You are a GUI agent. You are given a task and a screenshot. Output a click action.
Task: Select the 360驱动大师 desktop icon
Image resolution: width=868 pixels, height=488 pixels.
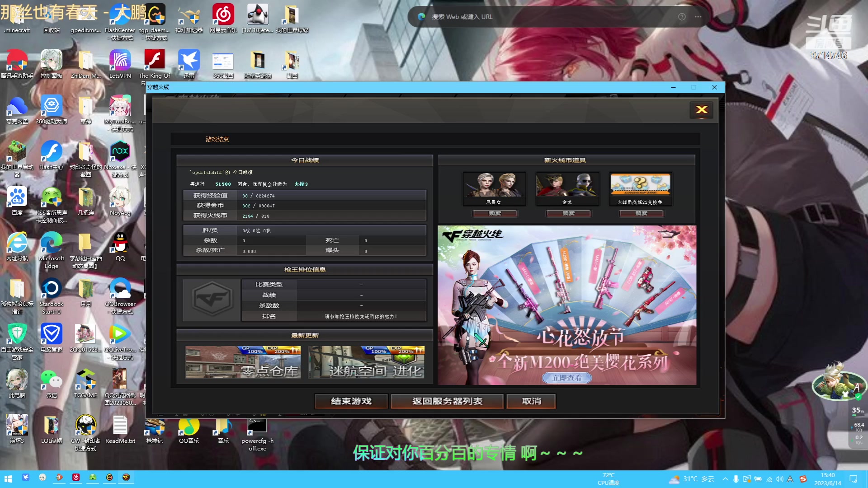(52, 110)
